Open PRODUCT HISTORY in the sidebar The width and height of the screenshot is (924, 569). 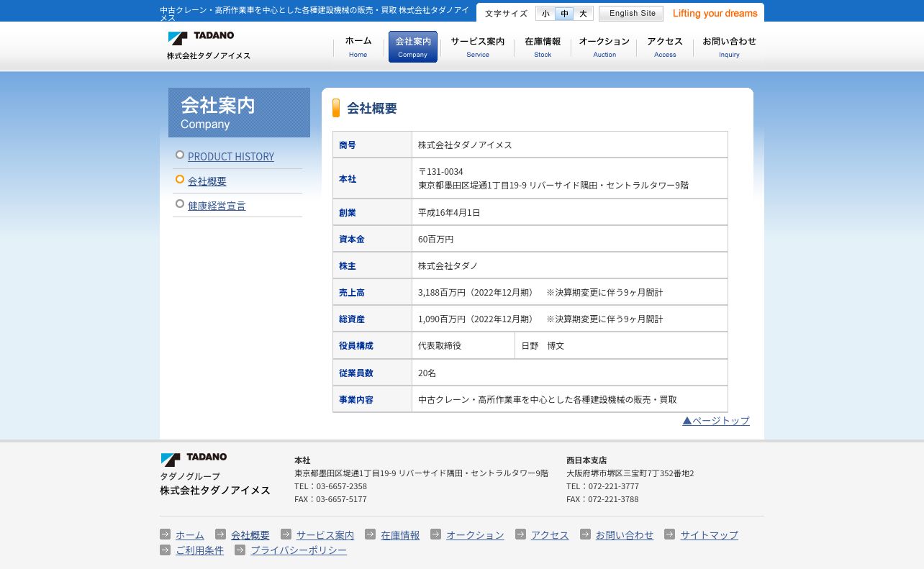tap(230, 157)
